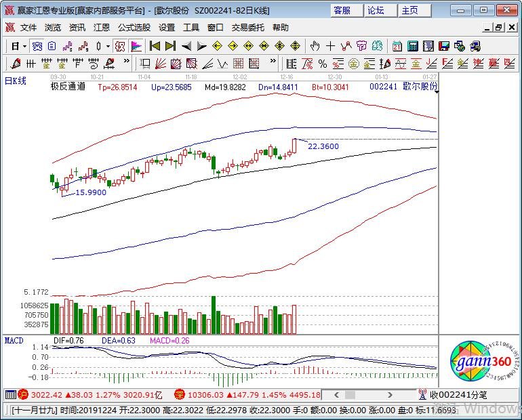Click yellow diamond right-arrow icon

pyautogui.click(x=233, y=46)
